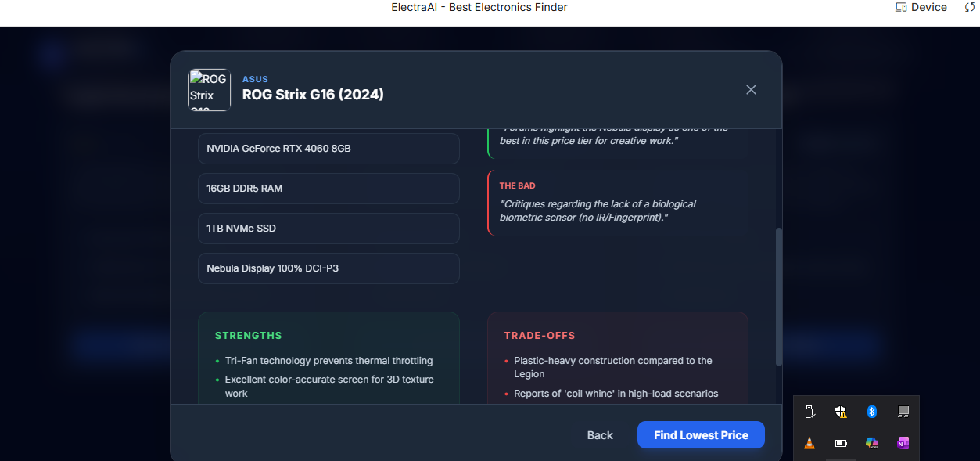Close the ROG Strix G16 details dialog
Screen dimensions: 980x461
751,90
